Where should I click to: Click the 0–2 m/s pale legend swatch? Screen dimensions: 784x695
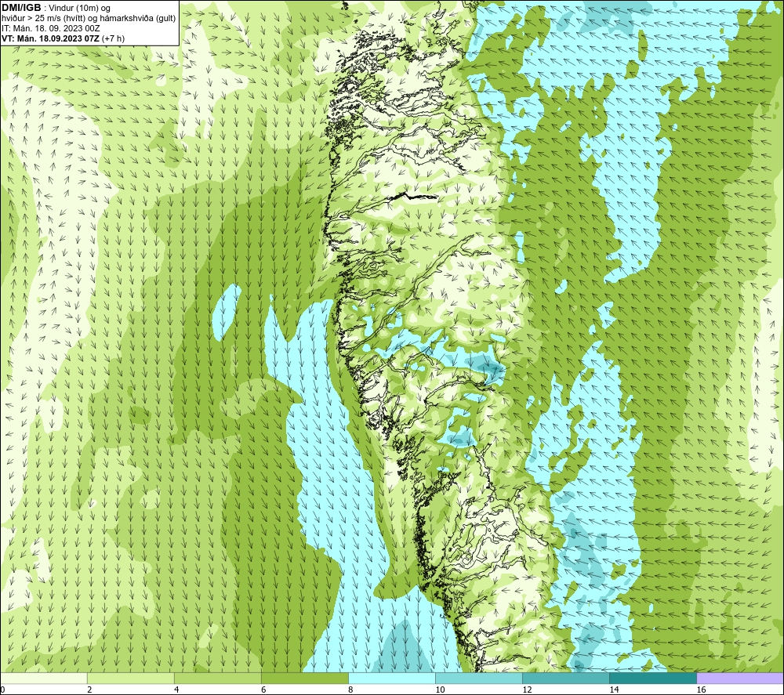click(x=44, y=678)
